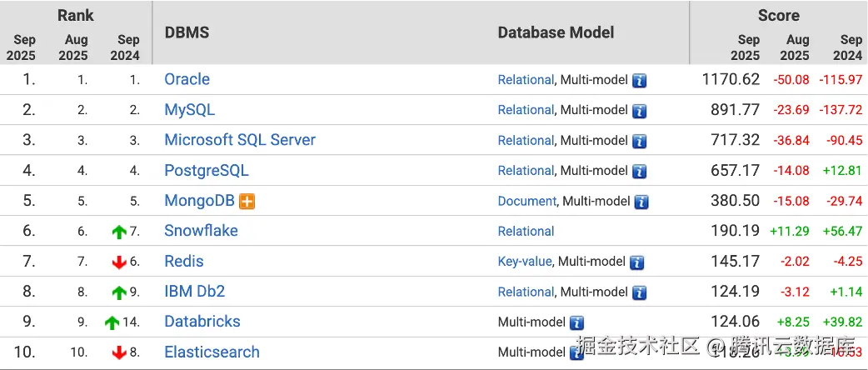Viewport: 868px width, 370px height.
Task: Click the DBMS column header
Action: point(187,32)
